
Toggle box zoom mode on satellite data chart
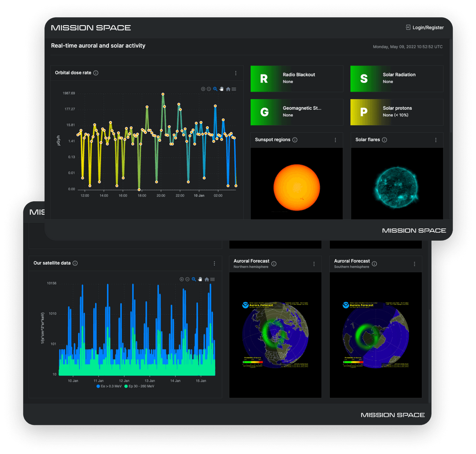tap(194, 279)
